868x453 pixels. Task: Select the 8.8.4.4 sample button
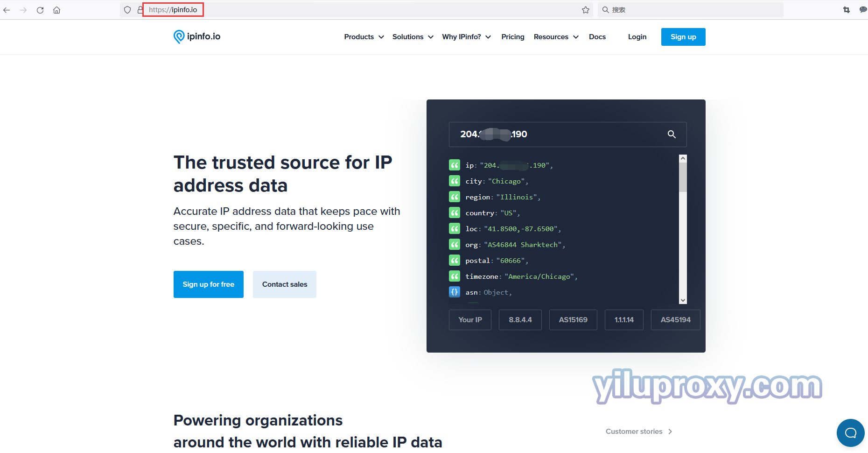coord(520,320)
